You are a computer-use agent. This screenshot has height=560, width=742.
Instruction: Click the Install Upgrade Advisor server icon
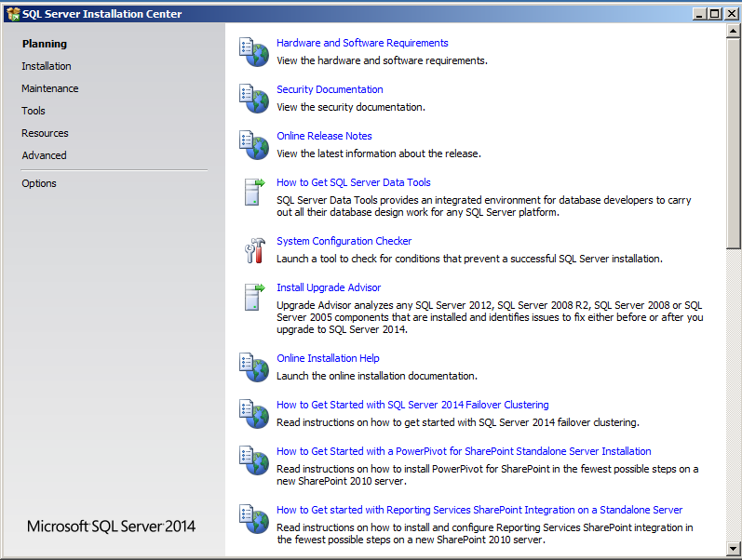pos(254,297)
